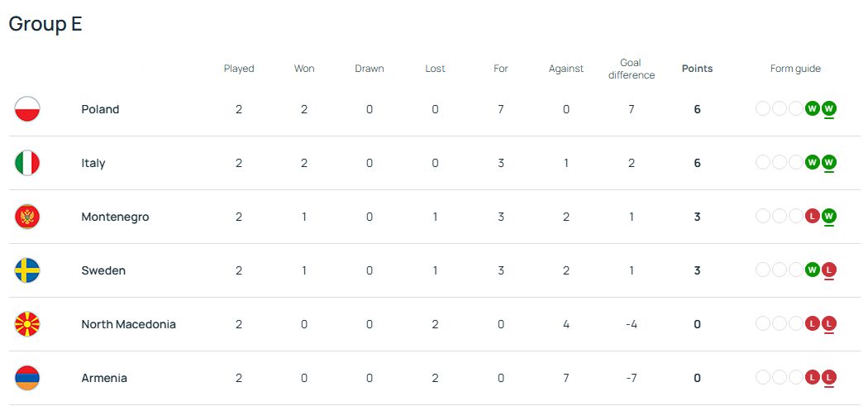Click the Goal difference column header

[631, 69]
